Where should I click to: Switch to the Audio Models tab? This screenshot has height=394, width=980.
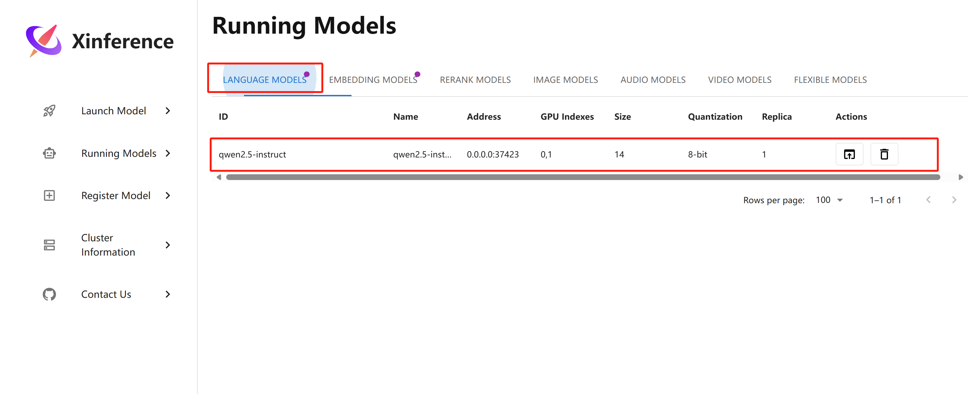pyautogui.click(x=653, y=80)
